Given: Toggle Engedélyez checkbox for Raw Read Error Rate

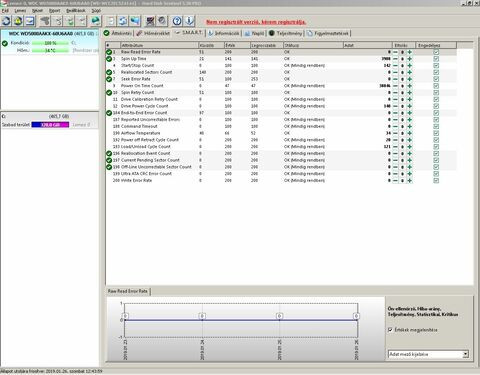Looking at the screenshot, I should (x=436, y=52).
